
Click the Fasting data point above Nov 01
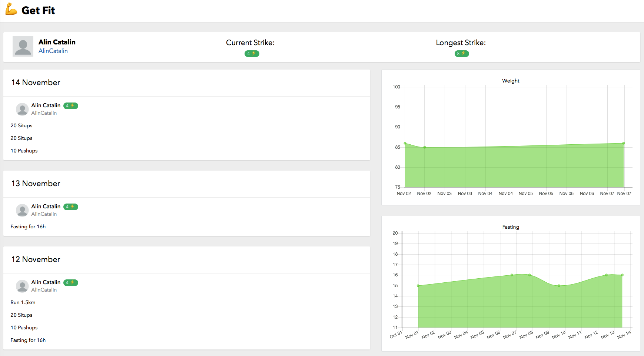click(x=418, y=286)
